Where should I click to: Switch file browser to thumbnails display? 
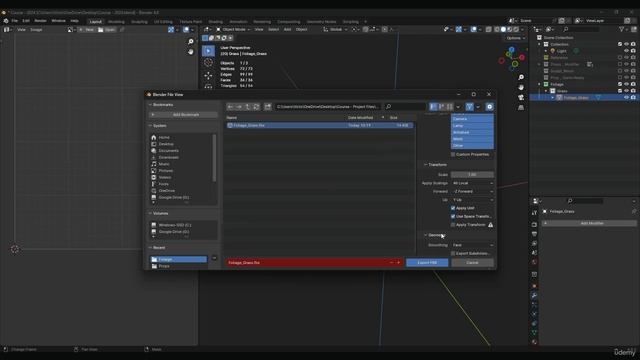(x=450, y=107)
